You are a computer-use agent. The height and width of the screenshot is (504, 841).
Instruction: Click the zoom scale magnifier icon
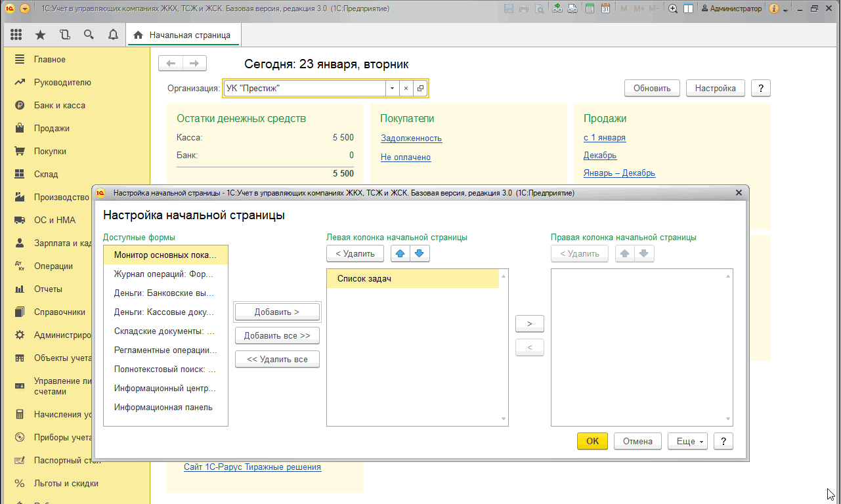673,9
